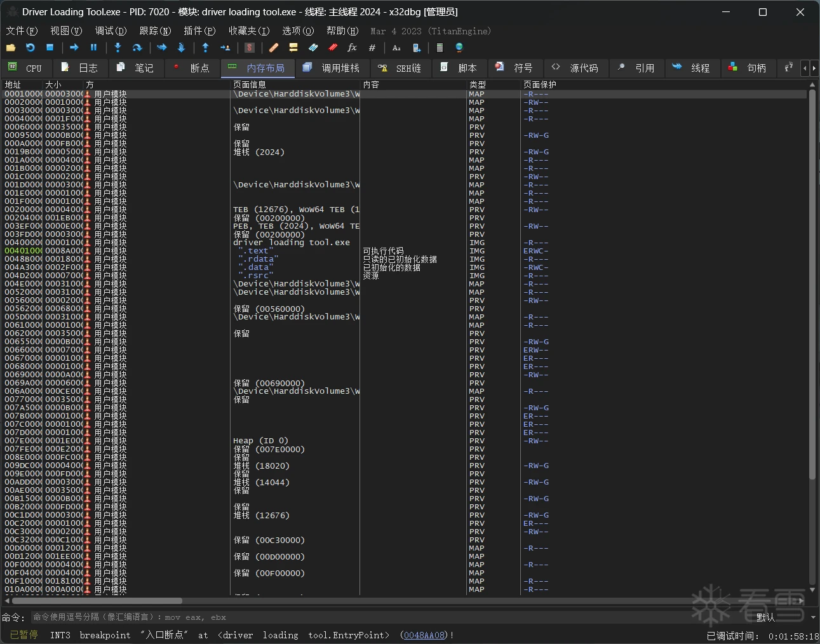
Task: Open the 收藏夹(I) menu
Action: [249, 30]
